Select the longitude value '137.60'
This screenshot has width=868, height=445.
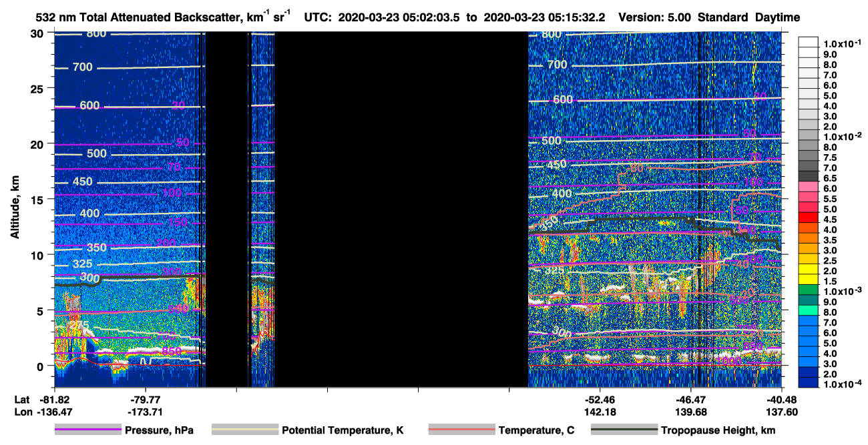[x=782, y=412]
